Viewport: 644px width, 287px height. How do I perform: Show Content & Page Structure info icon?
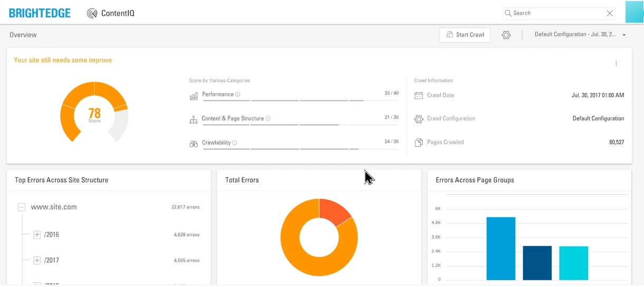[x=268, y=119]
